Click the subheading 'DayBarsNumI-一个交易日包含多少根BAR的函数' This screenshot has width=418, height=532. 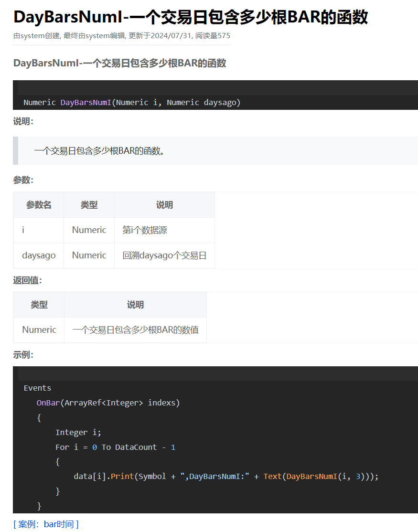[x=120, y=63]
